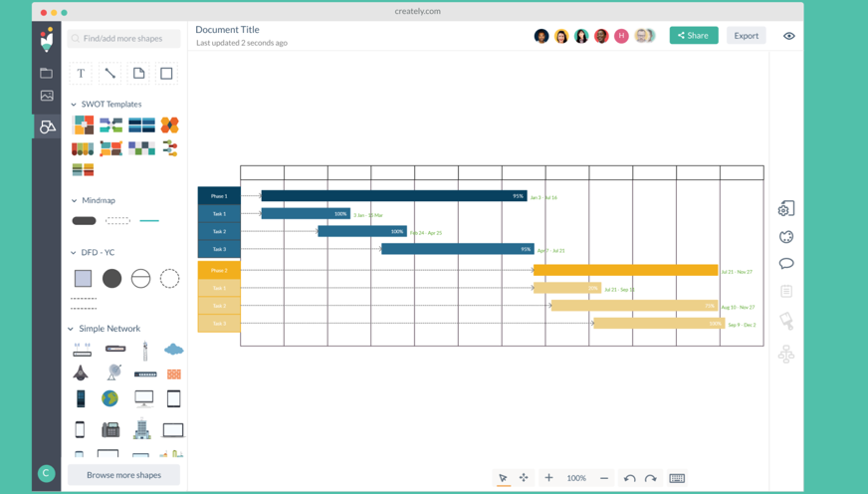
Task: Click Browse more shapes button
Action: 124,475
